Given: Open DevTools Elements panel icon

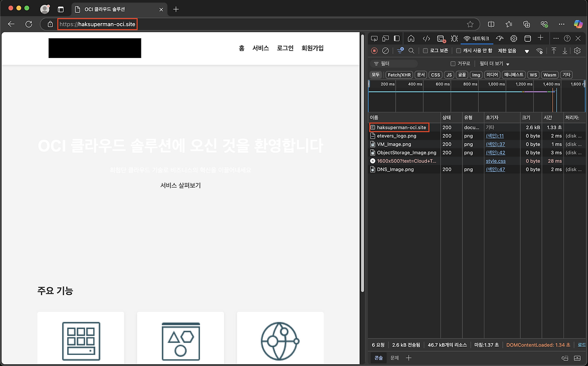Looking at the screenshot, I should [426, 39].
